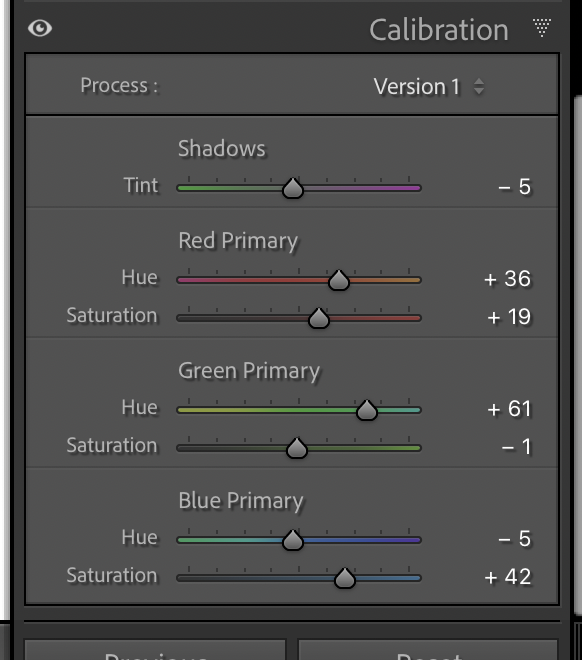
Task: Click the Green Primary Hue slider handle
Action: [x=367, y=410]
